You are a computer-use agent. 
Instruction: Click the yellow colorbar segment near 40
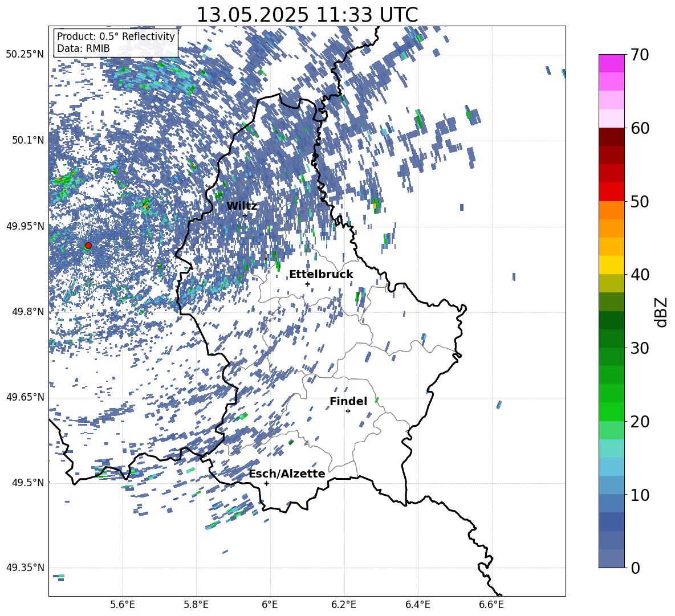[x=611, y=265]
